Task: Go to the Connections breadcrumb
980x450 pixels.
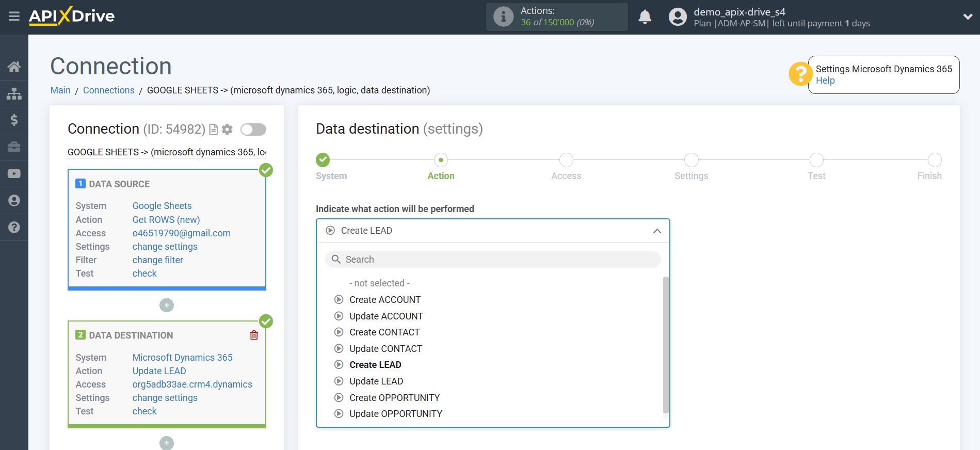Action: tap(108, 90)
